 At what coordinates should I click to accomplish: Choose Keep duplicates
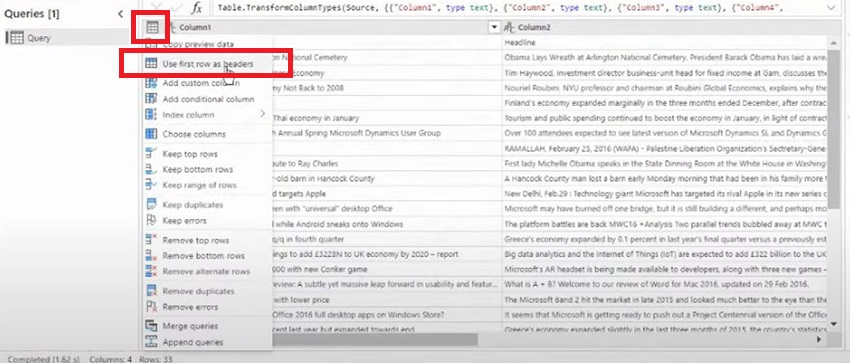pos(192,205)
